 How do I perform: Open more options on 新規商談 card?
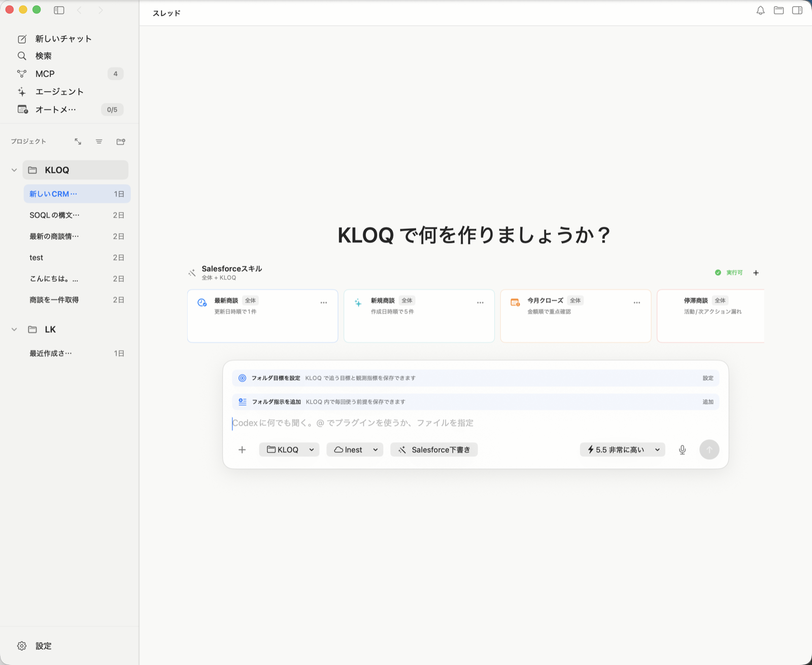pos(480,303)
